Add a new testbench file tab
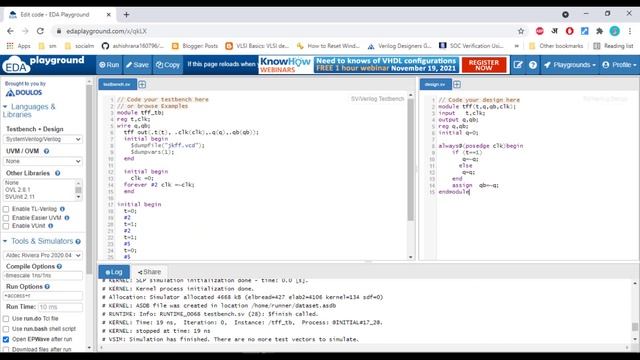 pos(142,84)
